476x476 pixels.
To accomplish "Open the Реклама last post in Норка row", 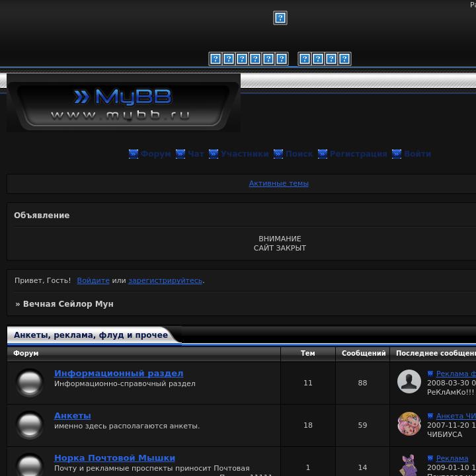I will click(452, 458).
